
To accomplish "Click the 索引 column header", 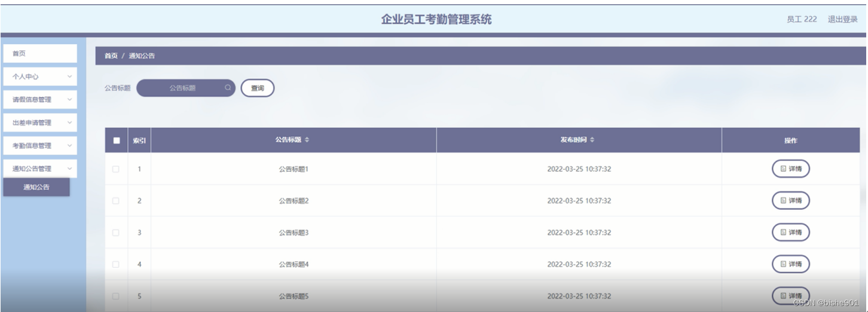I will [139, 140].
